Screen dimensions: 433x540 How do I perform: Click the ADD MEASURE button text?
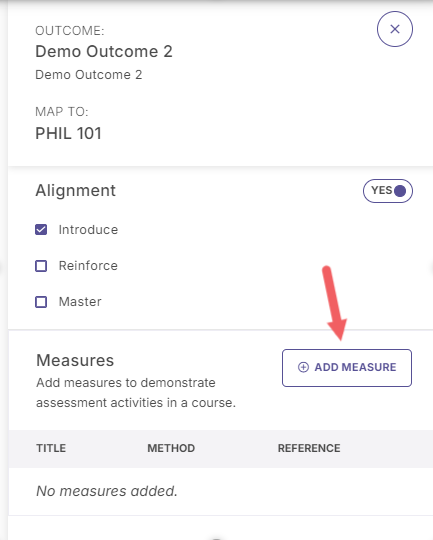click(355, 367)
